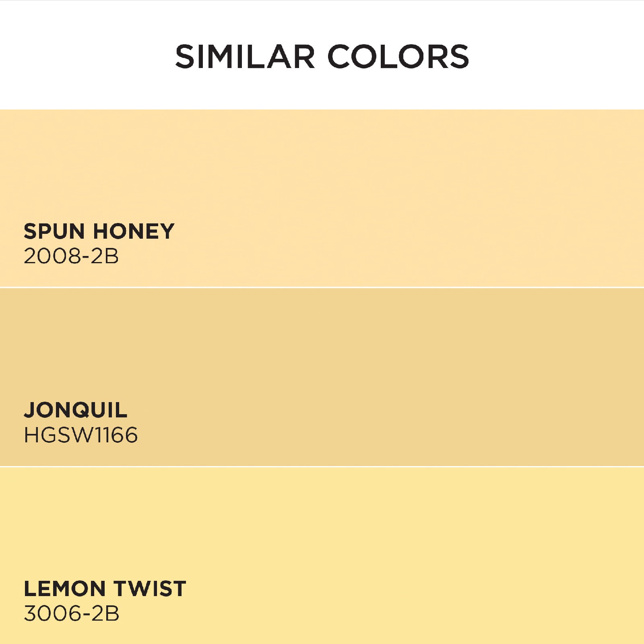Select the color code HGSW1166
644x644 pixels.
(x=81, y=435)
